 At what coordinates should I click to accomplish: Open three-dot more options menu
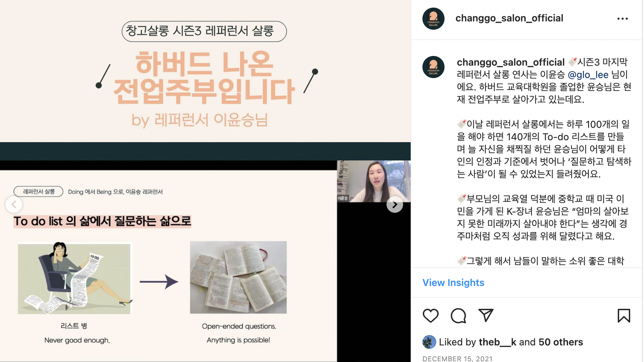click(623, 19)
